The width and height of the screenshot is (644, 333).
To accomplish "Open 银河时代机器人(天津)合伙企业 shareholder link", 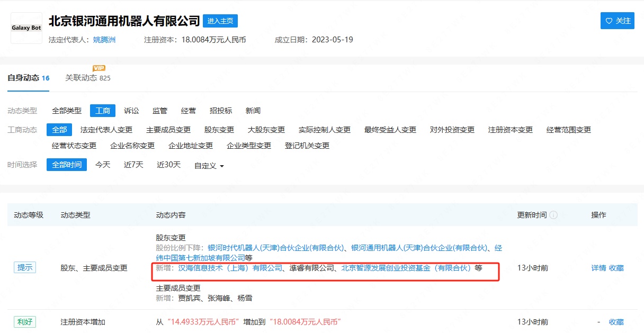I will point(276,248).
